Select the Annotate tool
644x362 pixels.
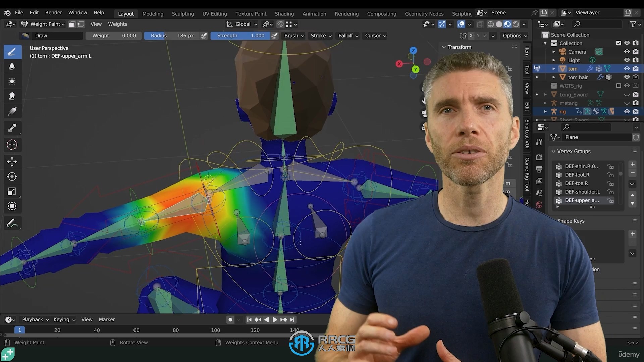pyautogui.click(x=12, y=223)
